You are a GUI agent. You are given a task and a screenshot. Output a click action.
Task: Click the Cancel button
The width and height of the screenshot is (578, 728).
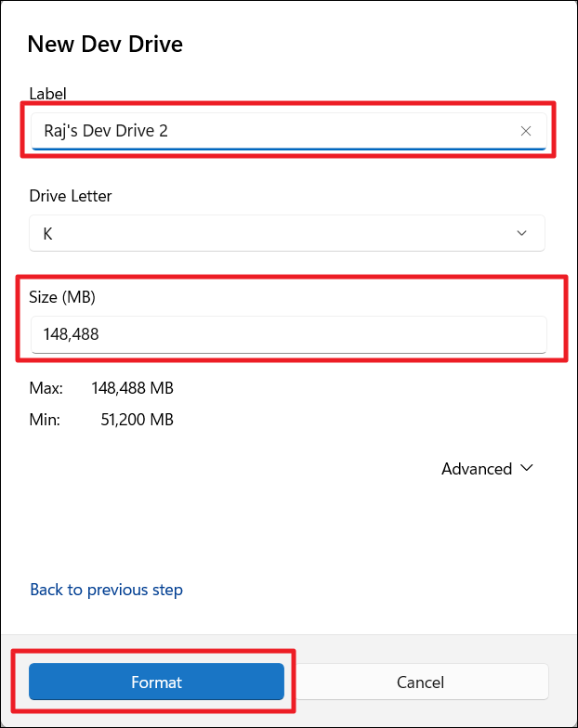[x=420, y=682]
